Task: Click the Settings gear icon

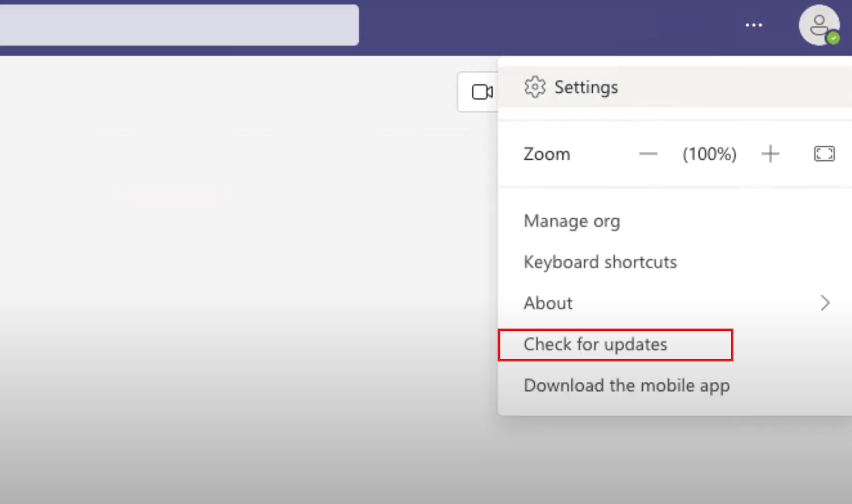Action: coord(535,87)
